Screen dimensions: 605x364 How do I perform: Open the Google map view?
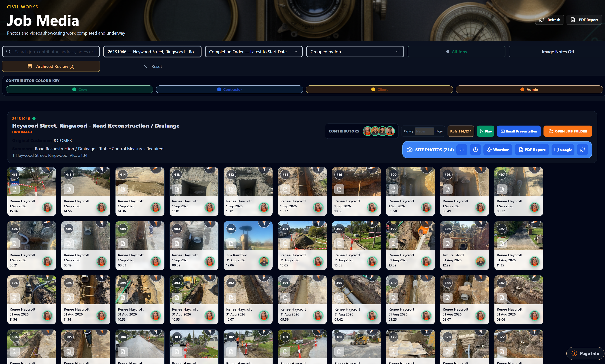(x=563, y=150)
